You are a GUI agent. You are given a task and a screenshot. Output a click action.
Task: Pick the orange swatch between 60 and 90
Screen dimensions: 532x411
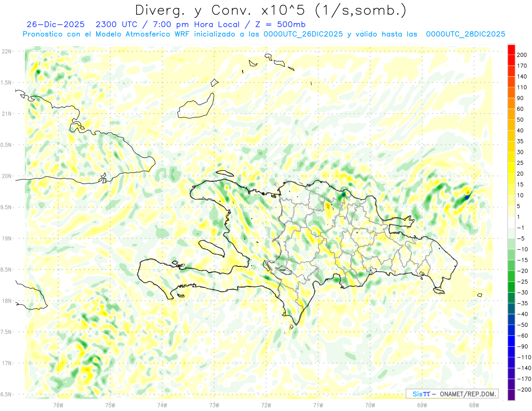pos(511,104)
